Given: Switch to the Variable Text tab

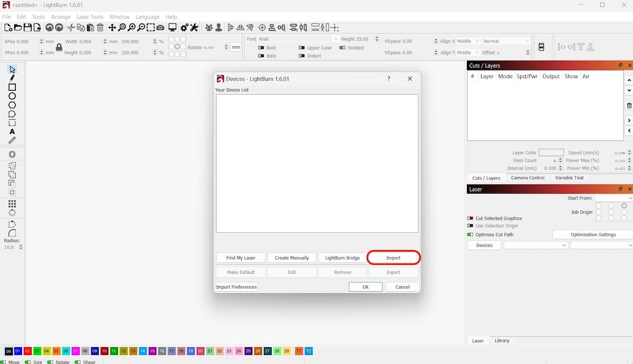Looking at the screenshot, I should click(x=569, y=178).
